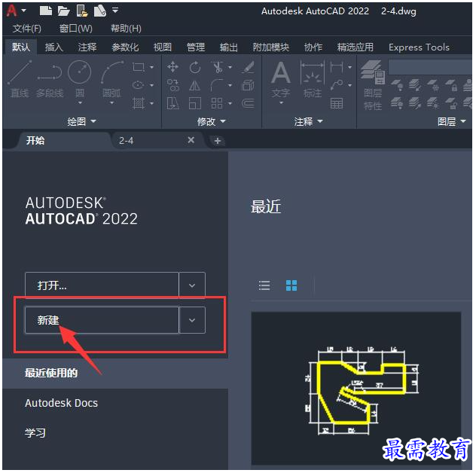Viewport: 476px width, 473px height.
Task: Switch to the 2-4 drawing tab
Action: [157, 141]
